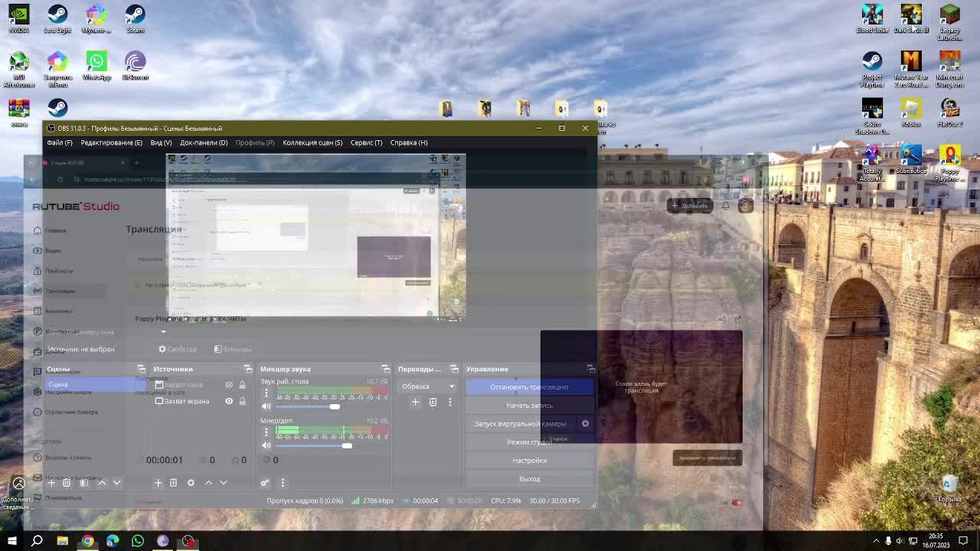Open the Файл (F) menu

pos(60,142)
